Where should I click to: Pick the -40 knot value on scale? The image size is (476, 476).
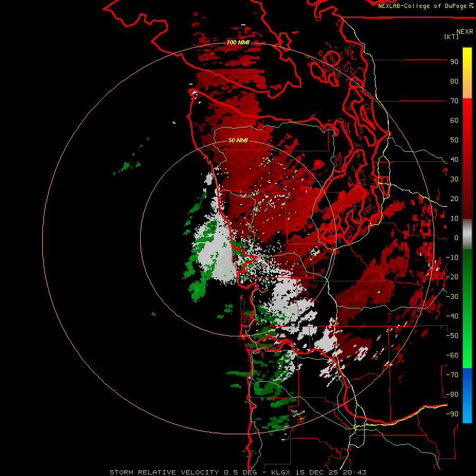[452, 316]
